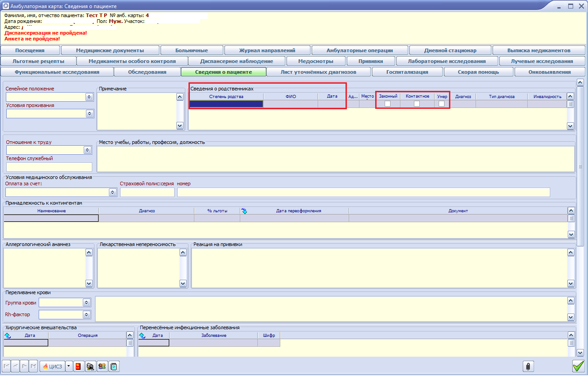This screenshot has width=588, height=376.
Task: Click the ЦИСЗ button
Action: (52, 366)
